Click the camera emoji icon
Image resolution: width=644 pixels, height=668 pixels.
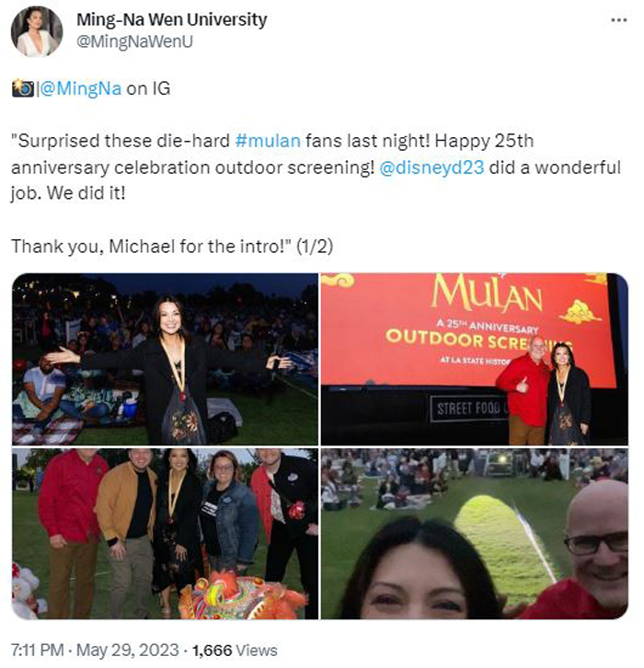[x=23, y=88]
